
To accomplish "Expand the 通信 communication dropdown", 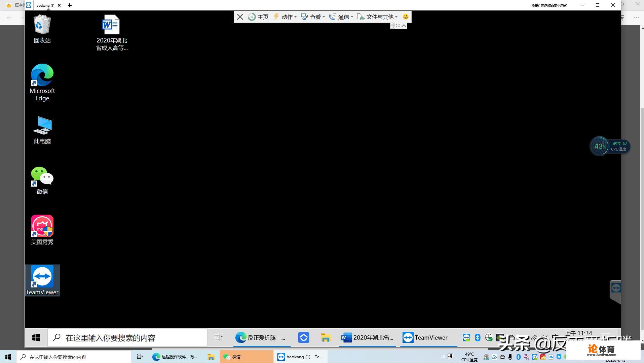I will click(341, 17).
